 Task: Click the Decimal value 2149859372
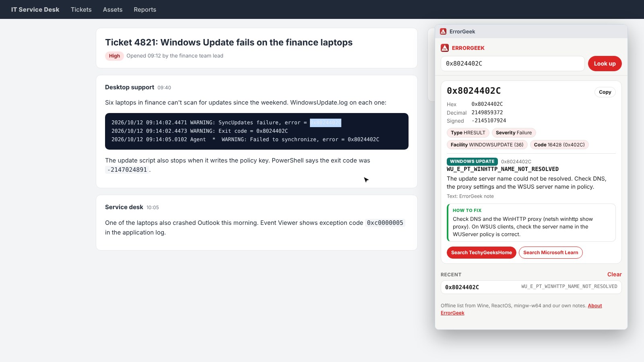coord(487,113)
